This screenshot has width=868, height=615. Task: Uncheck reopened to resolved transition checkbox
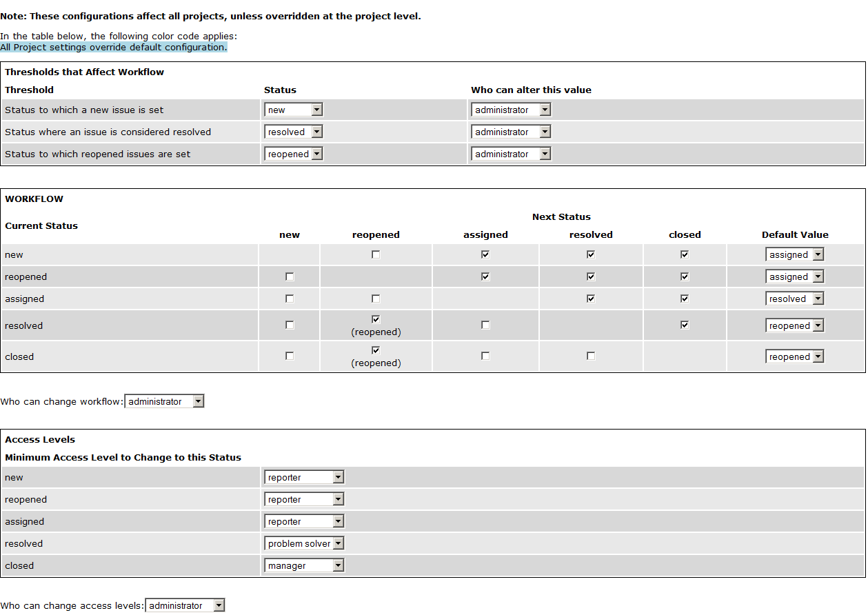click(591, 276)
